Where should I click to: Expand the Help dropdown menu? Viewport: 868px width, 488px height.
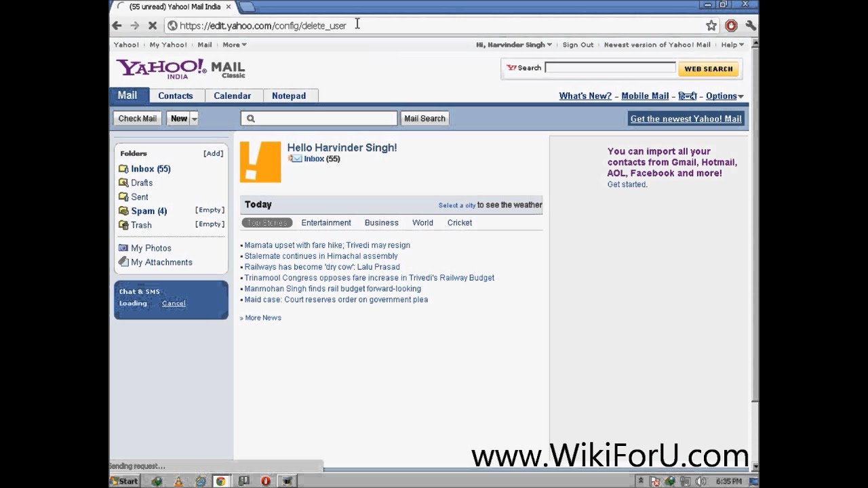click(732, 45)
